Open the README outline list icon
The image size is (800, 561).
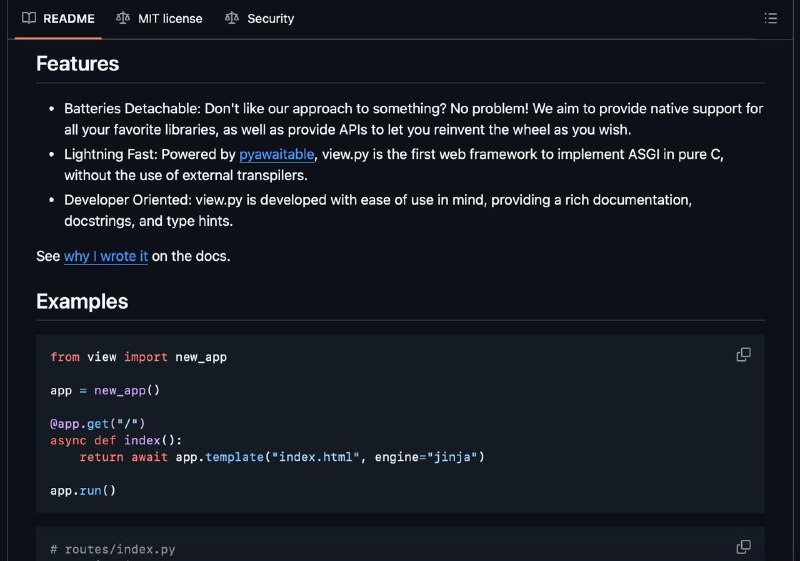point(770,18)
